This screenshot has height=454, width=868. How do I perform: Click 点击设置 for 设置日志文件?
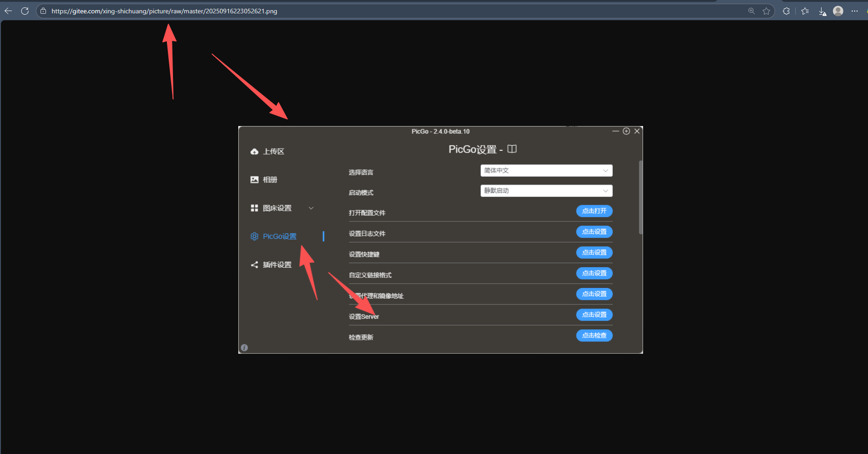(594, 232)
